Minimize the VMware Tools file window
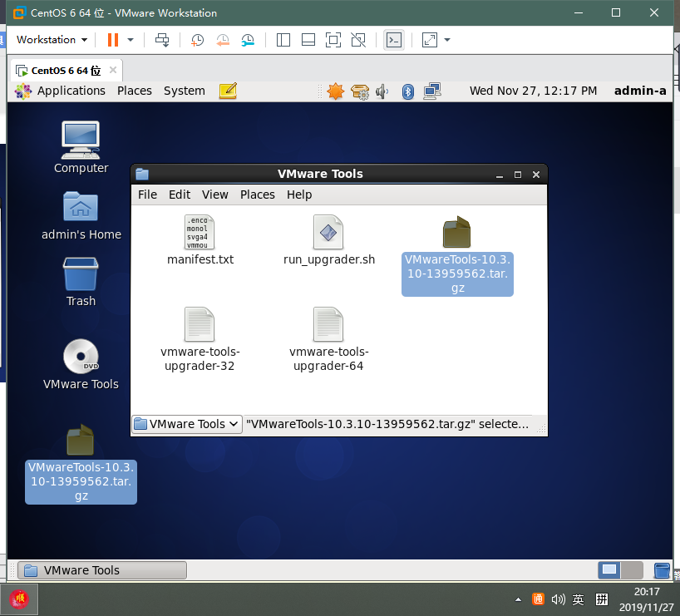 pyautogui.click(x=500, y=175)
